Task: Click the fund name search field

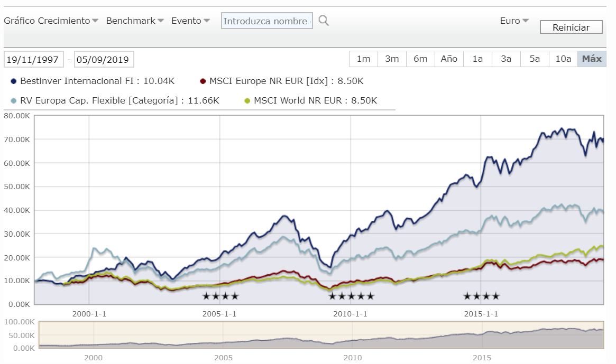Action: [266, 22]
